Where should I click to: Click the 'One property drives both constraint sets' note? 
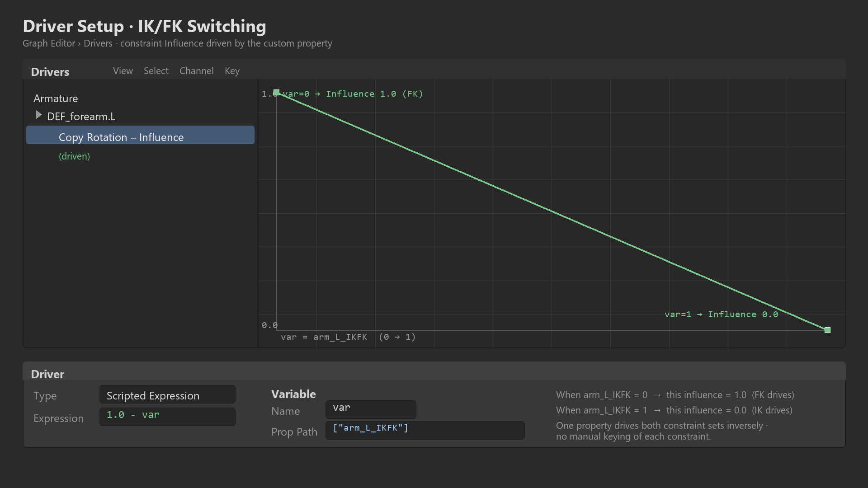[x=662, y=431]
